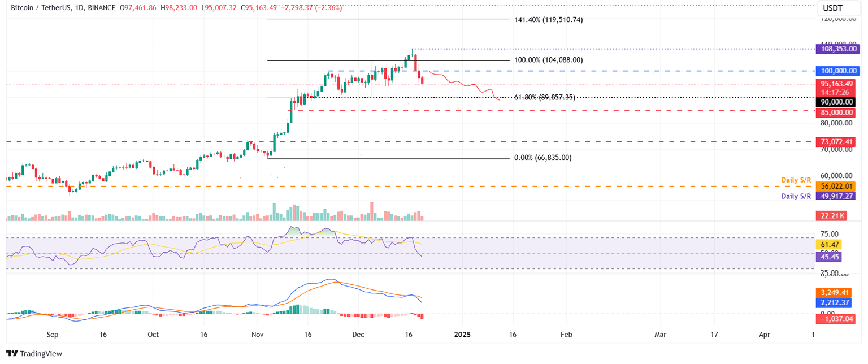This screenshot has height=364, width=868.
Task: Click the purple Daily S/R label
Action: [796, 196]
